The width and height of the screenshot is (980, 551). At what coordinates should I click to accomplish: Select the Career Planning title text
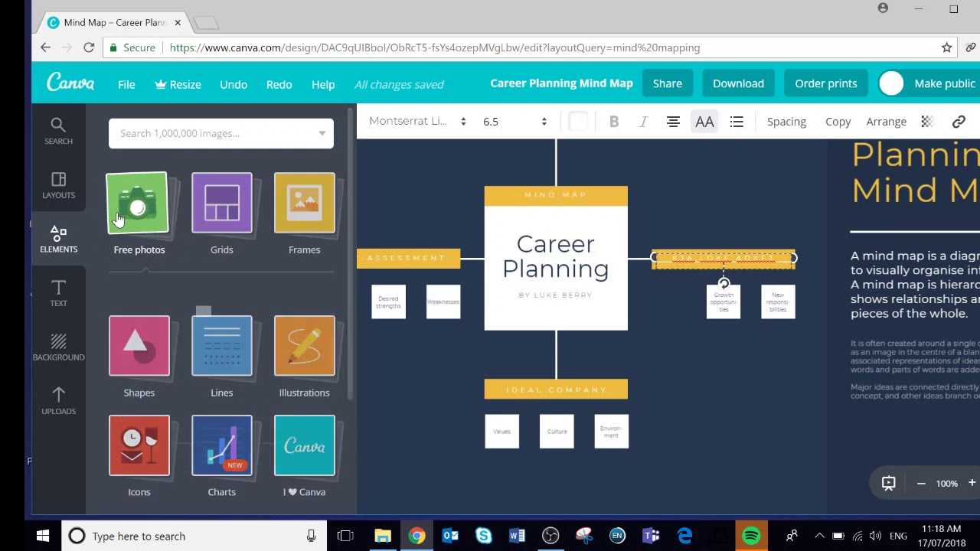[556, 256]
